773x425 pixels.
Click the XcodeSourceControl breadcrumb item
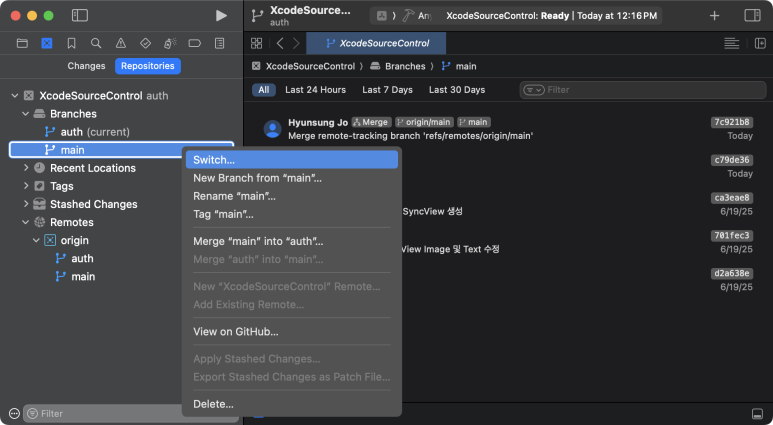(x=303, y=66)
